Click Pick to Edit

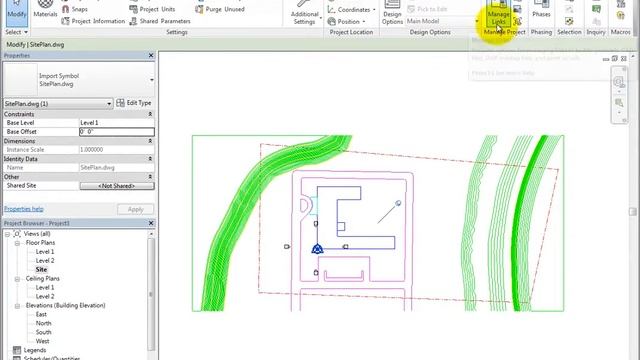pyautogui.click(x=427, y=9)
